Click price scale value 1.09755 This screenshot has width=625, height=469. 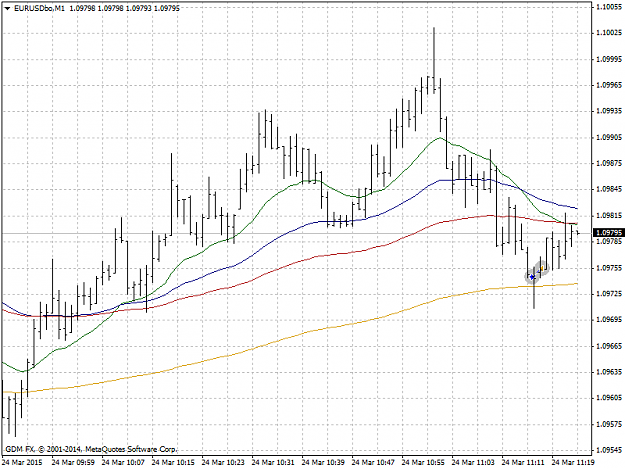[609, 268]
